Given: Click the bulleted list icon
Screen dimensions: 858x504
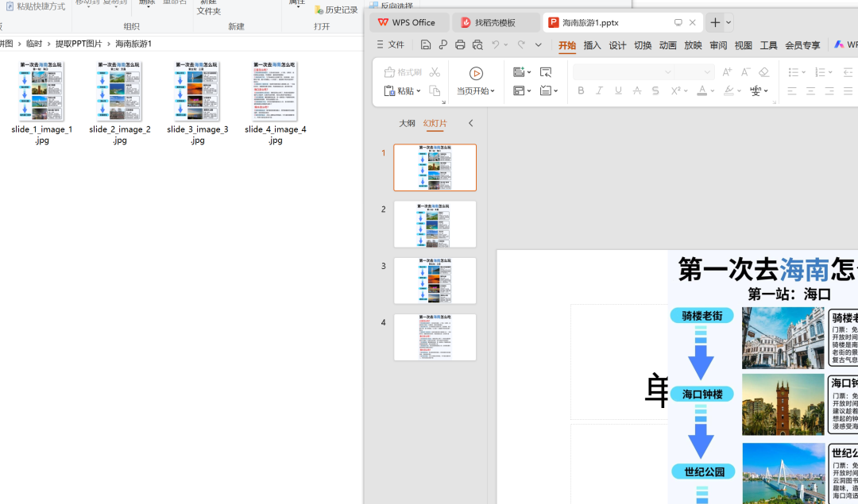Looking at the screenshot, I should pos(794,72).
